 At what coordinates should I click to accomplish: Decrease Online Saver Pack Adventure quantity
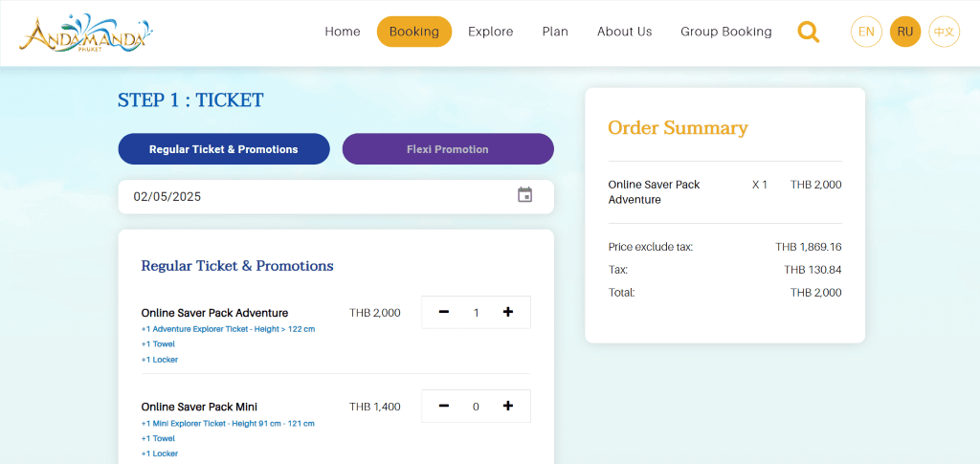(444, 312)
